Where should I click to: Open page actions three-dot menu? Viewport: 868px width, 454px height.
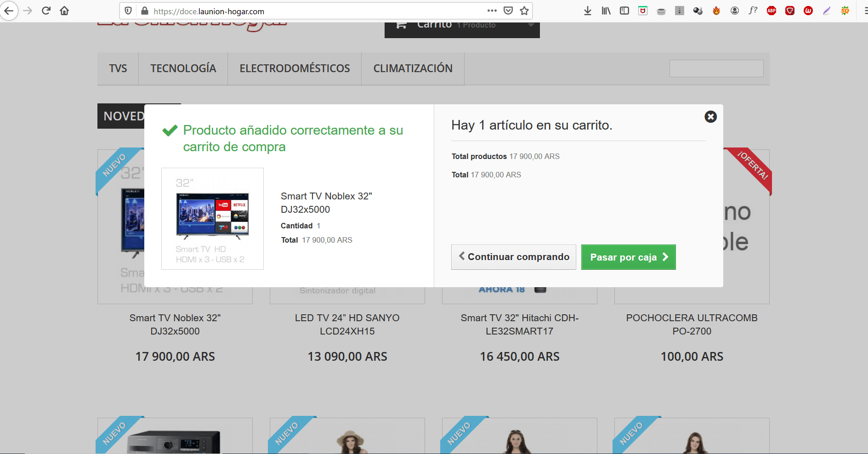pyautogui.click(x=492, y=11)
